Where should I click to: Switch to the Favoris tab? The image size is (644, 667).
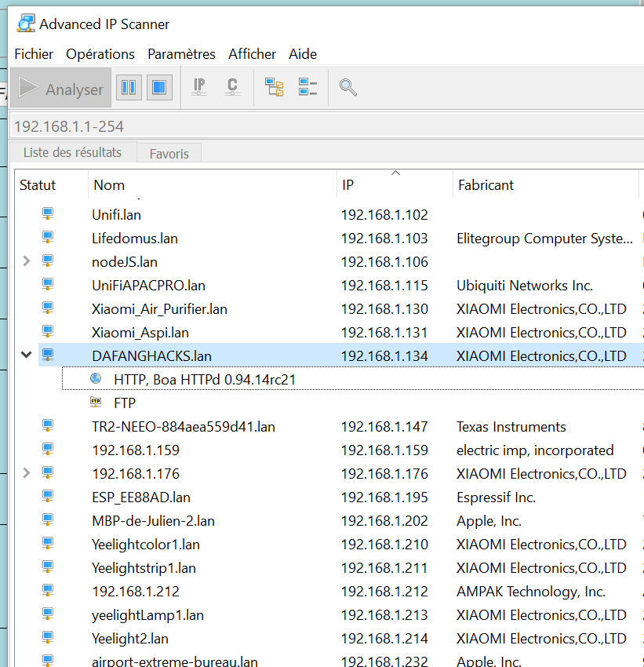(169, 154)
